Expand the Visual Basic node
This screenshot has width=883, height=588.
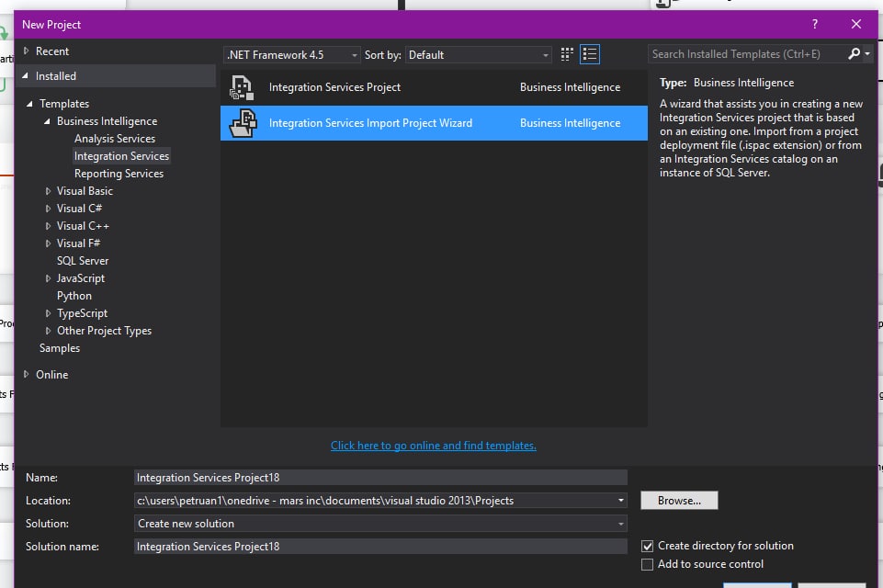(x=48, y=191)
